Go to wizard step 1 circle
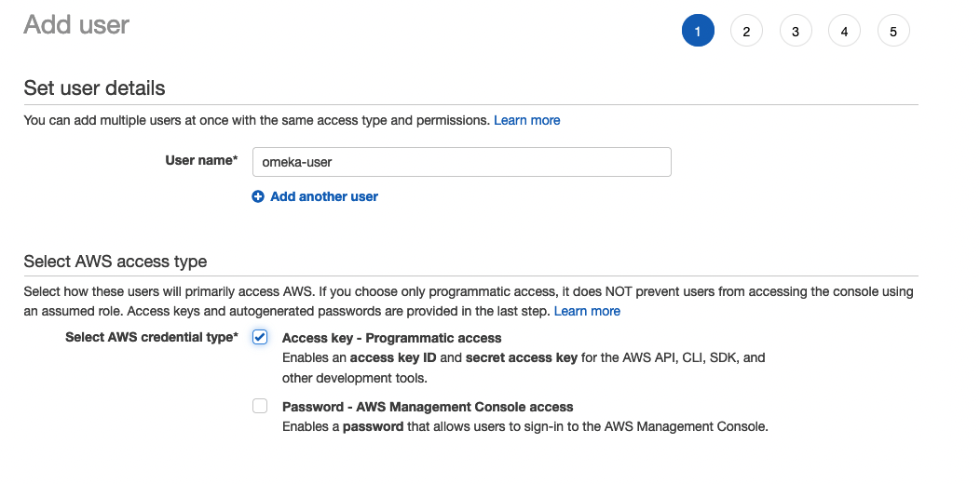 [698, 31]
